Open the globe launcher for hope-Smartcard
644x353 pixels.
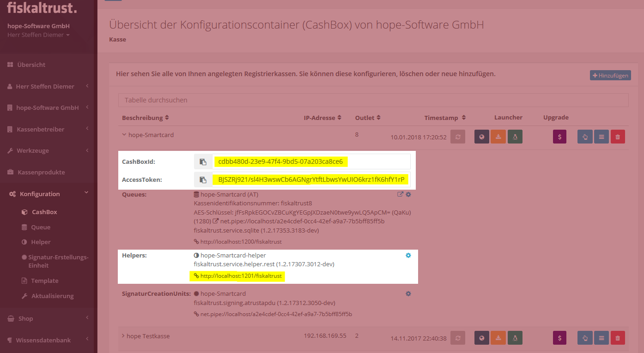click(x=482, y=137)
